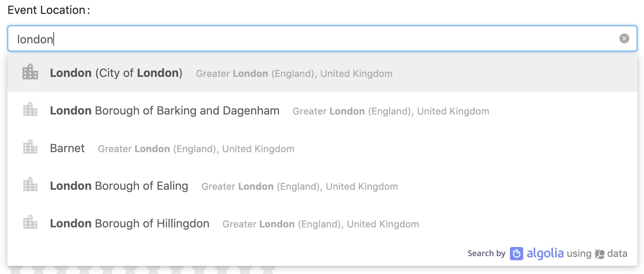
Task: Click the 'Search by' attribution text
Action: click(486, 254)
